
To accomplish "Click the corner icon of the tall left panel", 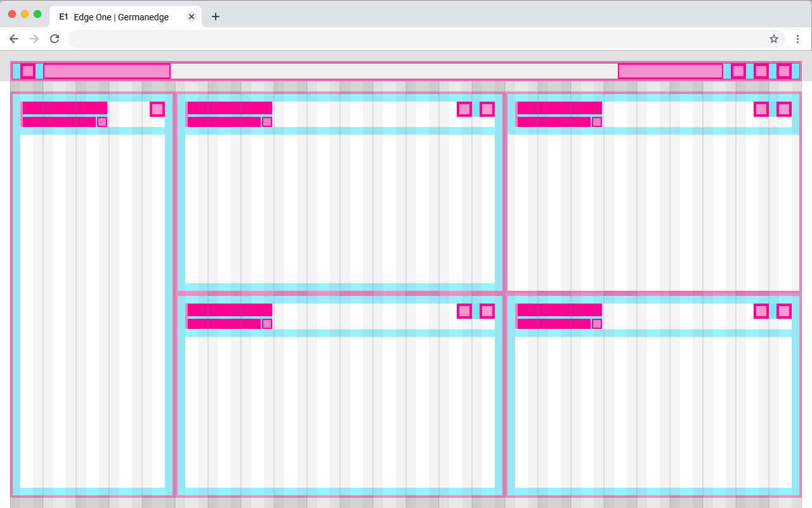I will (x=157, y=109).
